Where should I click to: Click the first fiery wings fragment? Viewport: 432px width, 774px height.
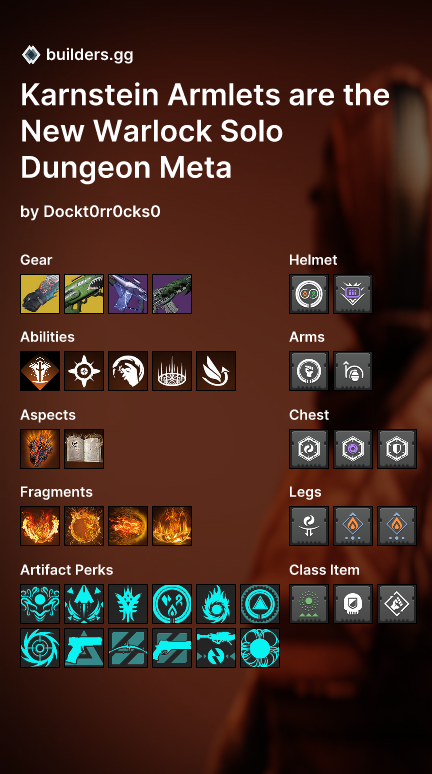(x=40, y=526)
